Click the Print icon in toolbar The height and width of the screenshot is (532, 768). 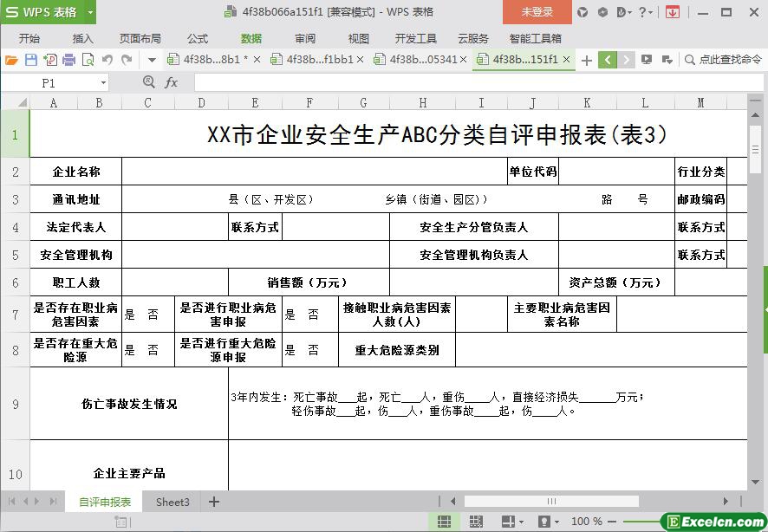[x=68, y=60]
